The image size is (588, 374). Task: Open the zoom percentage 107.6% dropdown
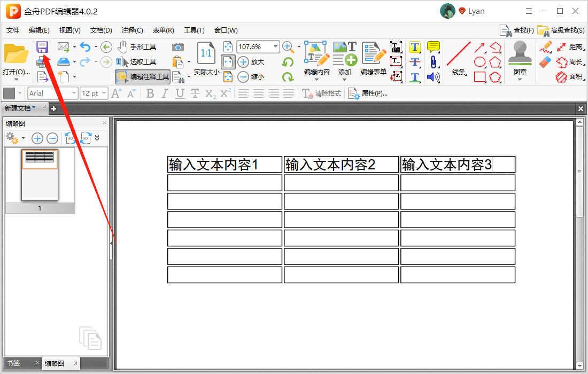(275, 47)
